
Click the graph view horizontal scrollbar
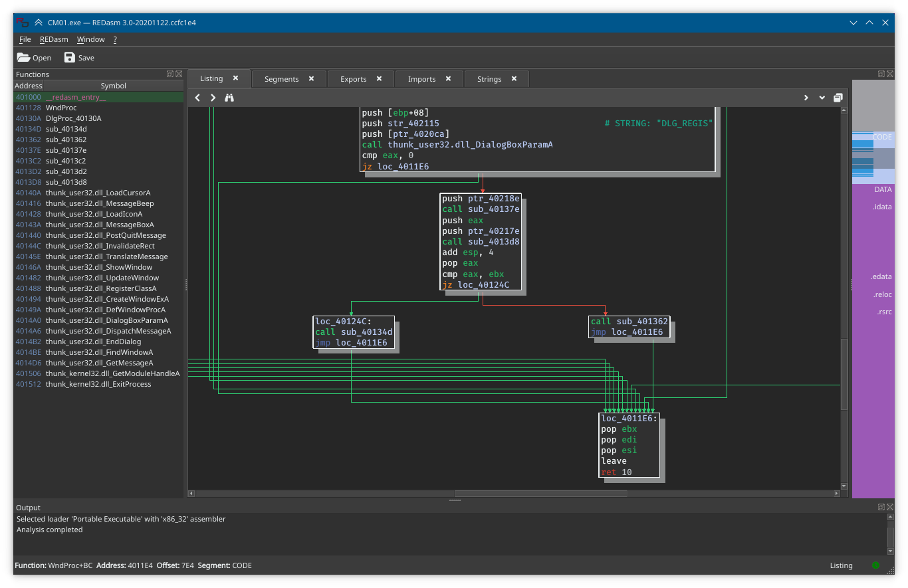tap(540, 494)
